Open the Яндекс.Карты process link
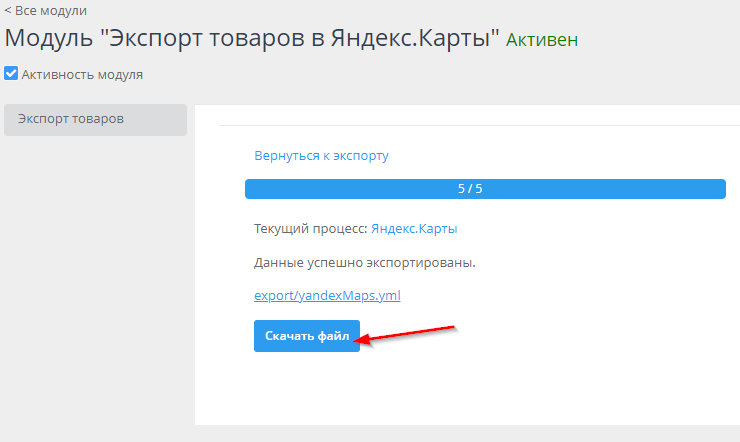The image size is (740, 442). point(414,229)
